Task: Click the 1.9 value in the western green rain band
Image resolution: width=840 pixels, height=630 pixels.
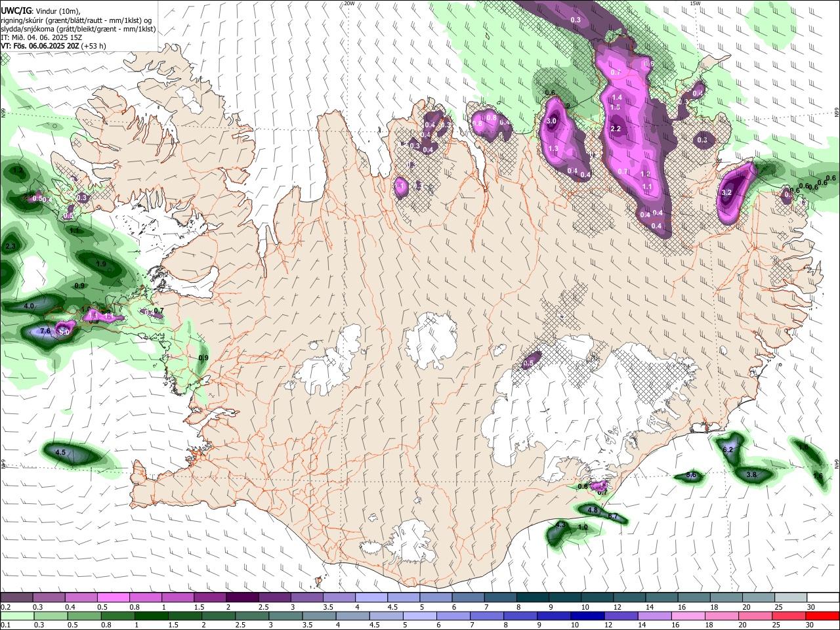Action: tap(101, 264)
